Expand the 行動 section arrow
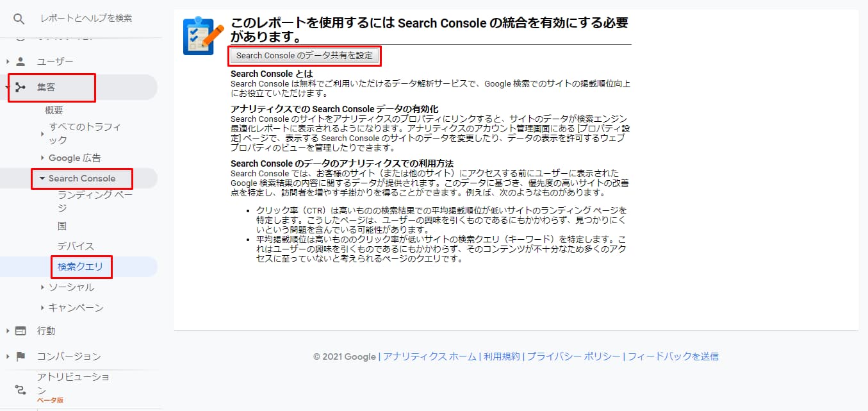The width and height of the screenshot is (868, 411). [x=8, y=331]
